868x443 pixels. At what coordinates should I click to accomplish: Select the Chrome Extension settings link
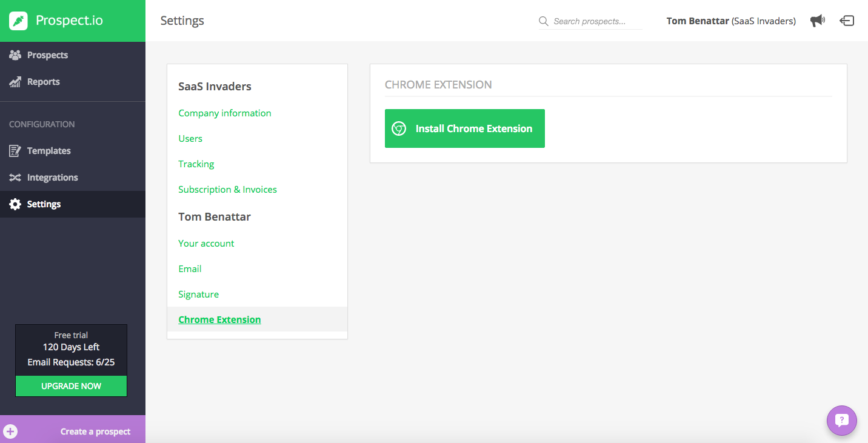pyautogui.click(x=219, y=320)
